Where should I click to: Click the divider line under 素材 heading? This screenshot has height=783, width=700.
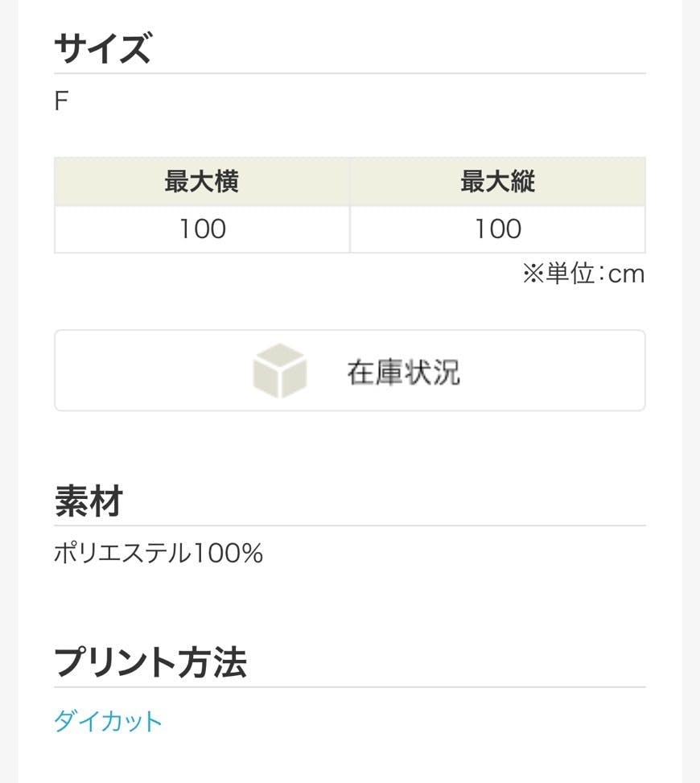point(350,525)
